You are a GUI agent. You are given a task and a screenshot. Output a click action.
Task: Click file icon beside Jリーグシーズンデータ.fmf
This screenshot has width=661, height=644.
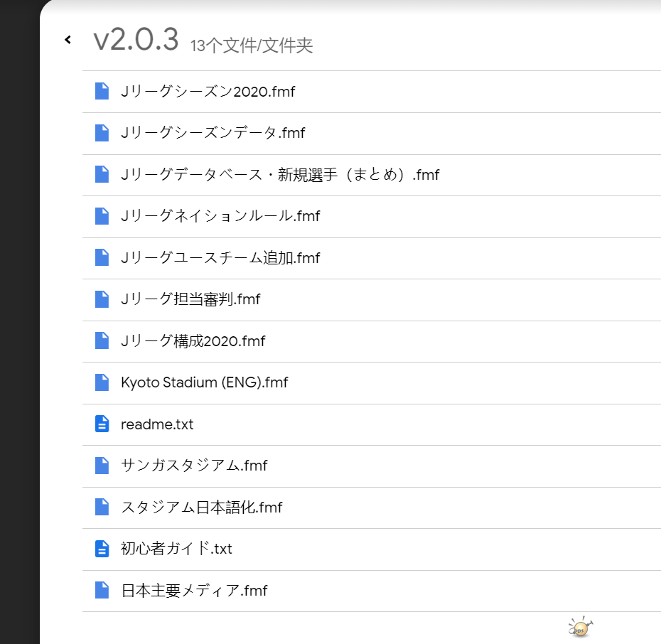tap(102, 133)
